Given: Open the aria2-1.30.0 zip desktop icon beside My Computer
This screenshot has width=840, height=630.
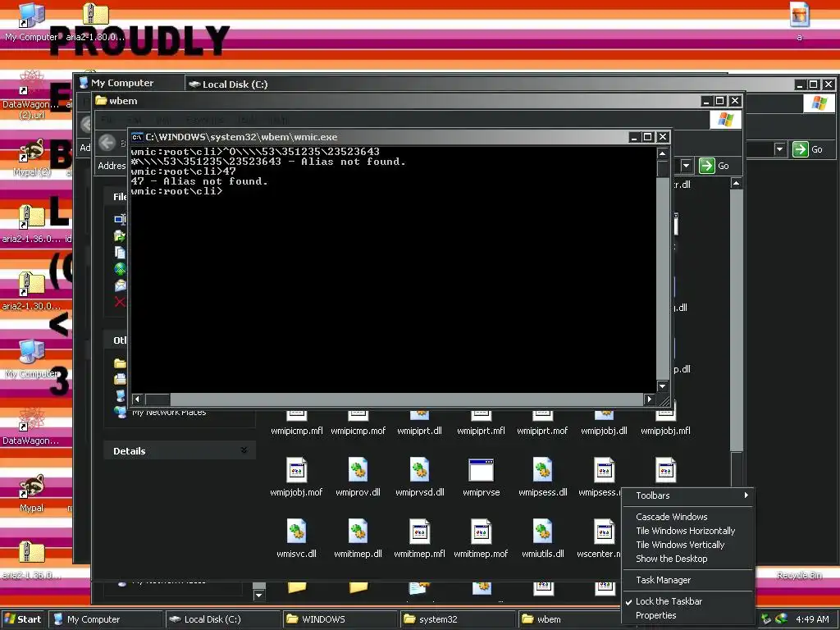Looking at the screenshot, I should click(x=95, y=15).
